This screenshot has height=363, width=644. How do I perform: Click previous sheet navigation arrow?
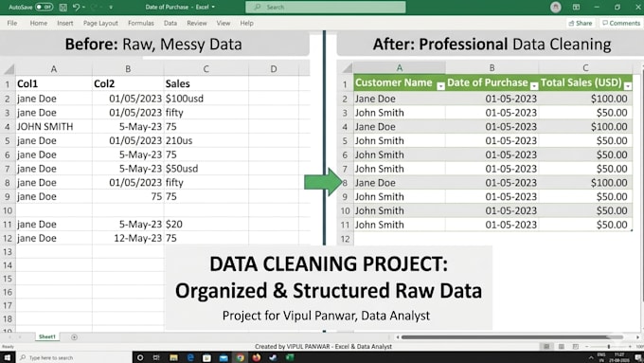[9, 337]
